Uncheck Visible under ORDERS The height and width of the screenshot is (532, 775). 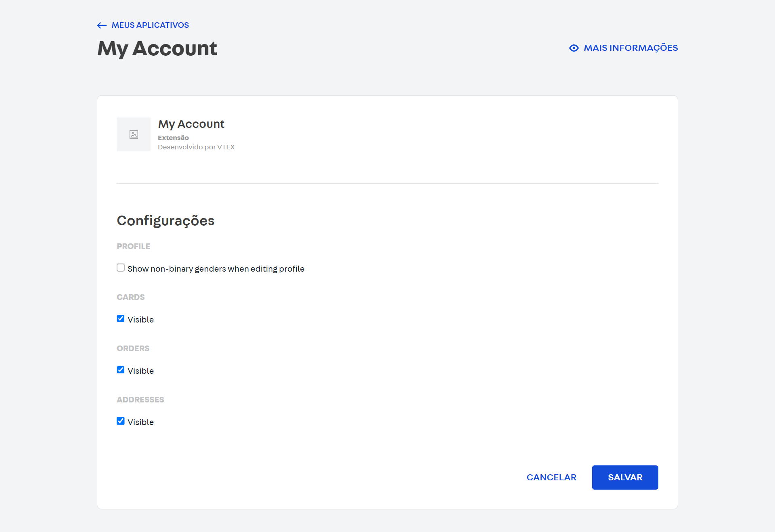point(120,370)
